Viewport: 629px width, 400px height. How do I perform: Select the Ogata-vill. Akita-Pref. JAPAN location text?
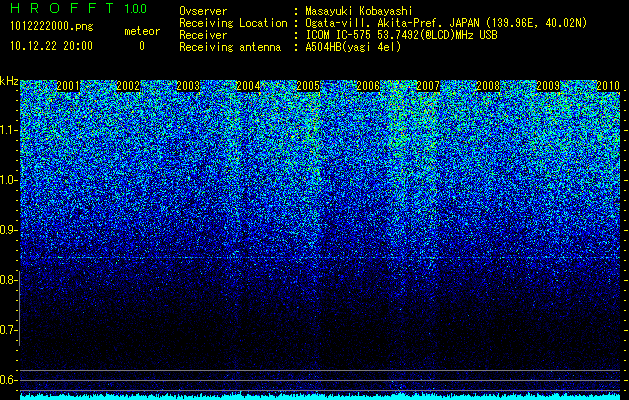point(446,23)
